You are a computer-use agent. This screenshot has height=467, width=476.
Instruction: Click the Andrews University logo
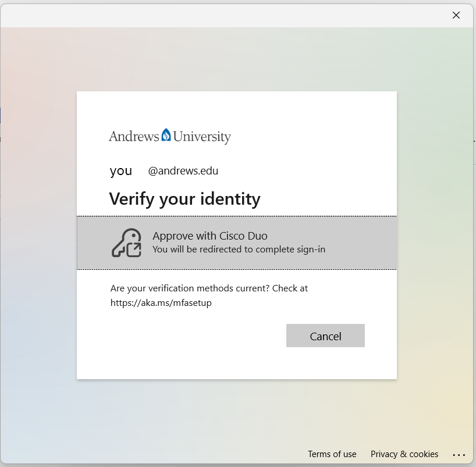click(170, 136)
